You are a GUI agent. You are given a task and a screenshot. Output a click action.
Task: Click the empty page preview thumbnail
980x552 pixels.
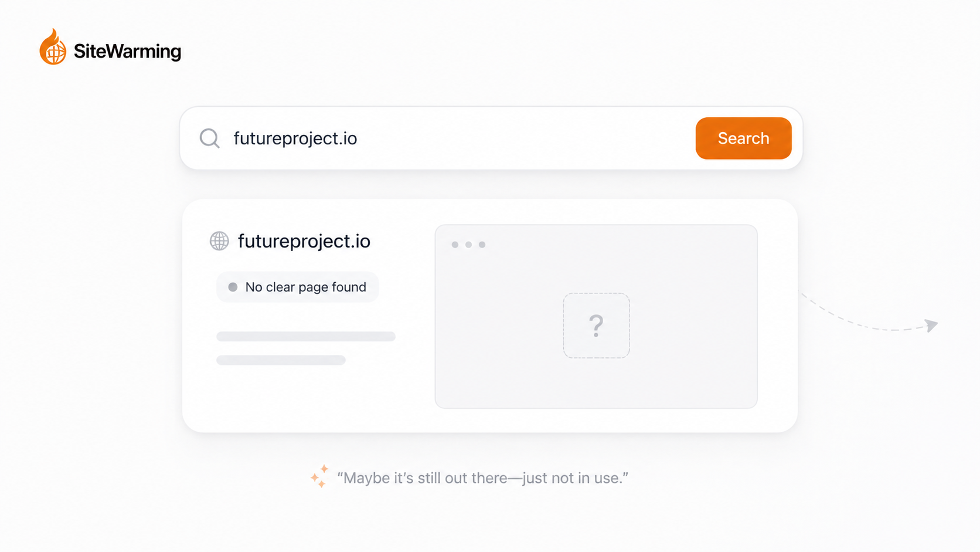pos(596,316)
